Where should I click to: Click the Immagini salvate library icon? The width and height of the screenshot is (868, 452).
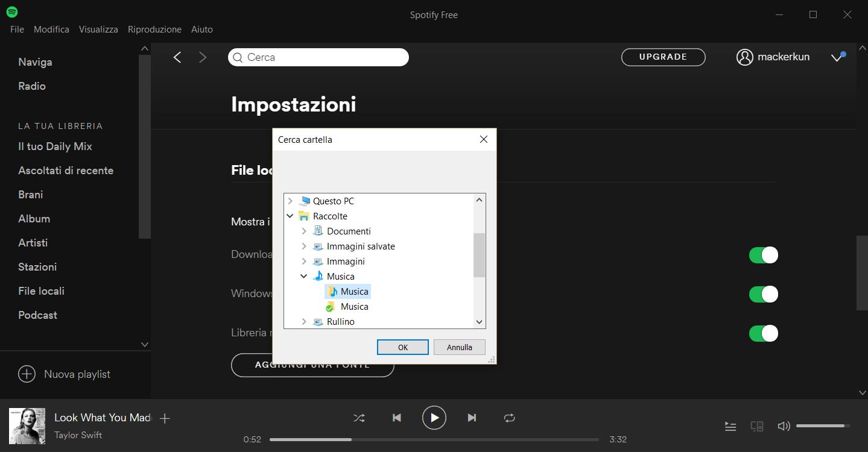click(318, 246)
